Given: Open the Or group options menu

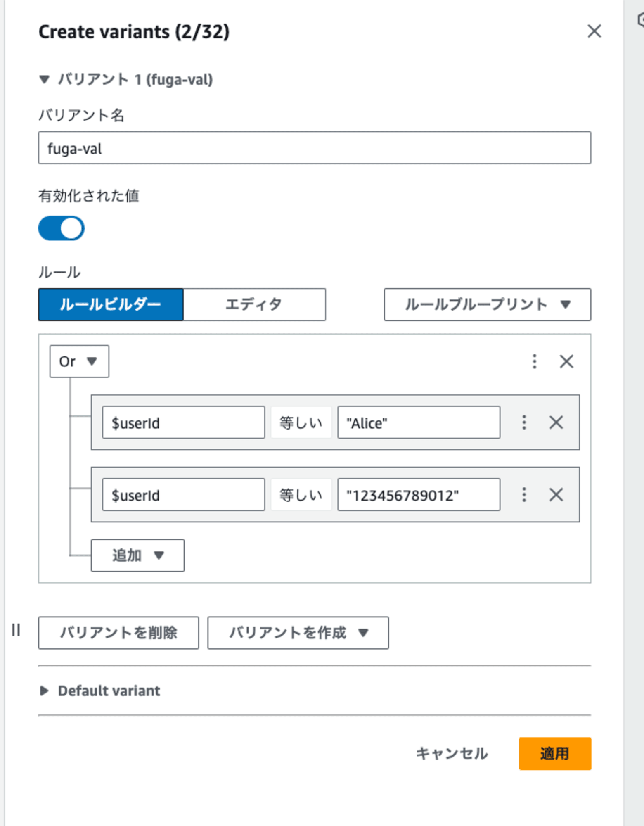Looking at the screenshot, I should pyautogui.click(x=535, y=361).
